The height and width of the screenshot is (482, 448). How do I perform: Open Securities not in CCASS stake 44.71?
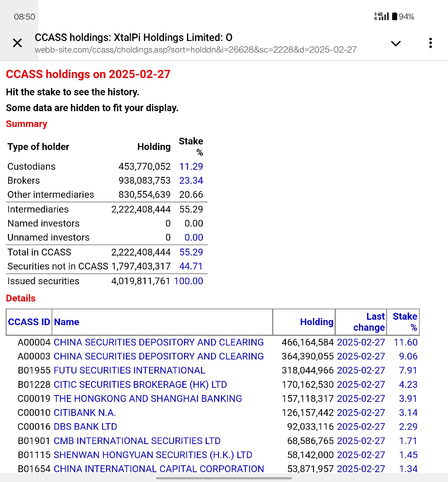(x=191, y=266)
